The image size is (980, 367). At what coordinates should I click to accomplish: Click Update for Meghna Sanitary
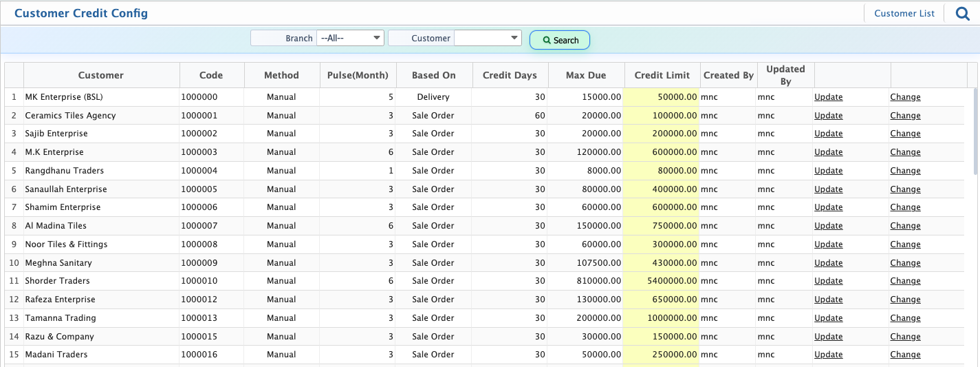(x=829, y=263)
